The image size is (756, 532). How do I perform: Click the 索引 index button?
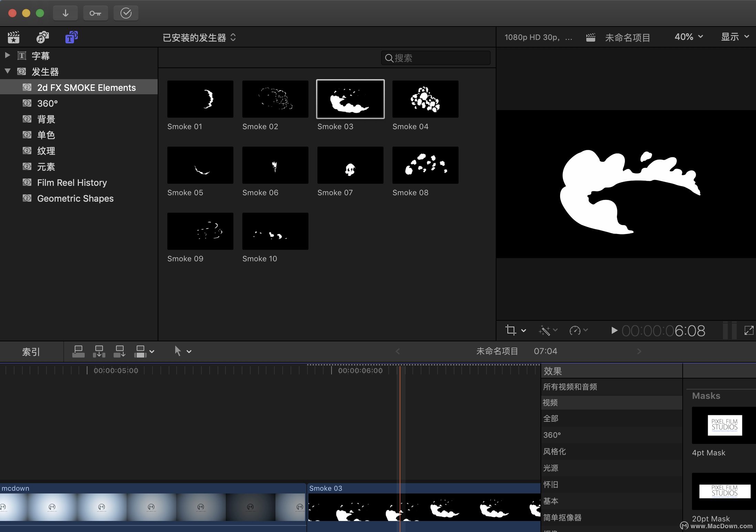click(x=31, y=352)
